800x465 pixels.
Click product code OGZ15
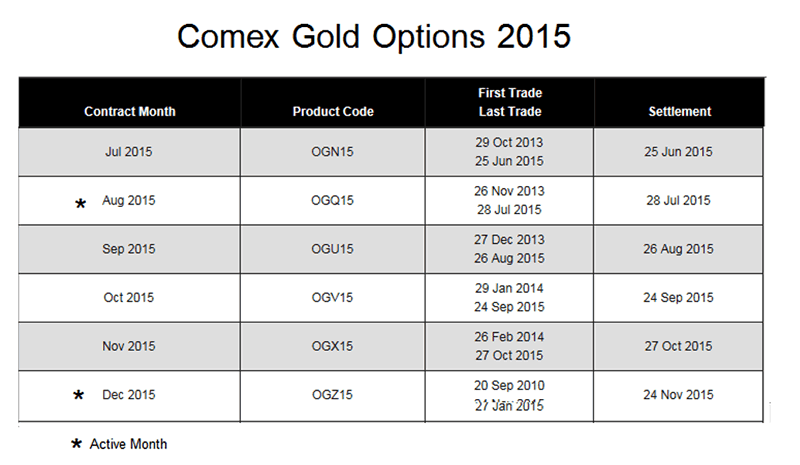coord(333,395)
